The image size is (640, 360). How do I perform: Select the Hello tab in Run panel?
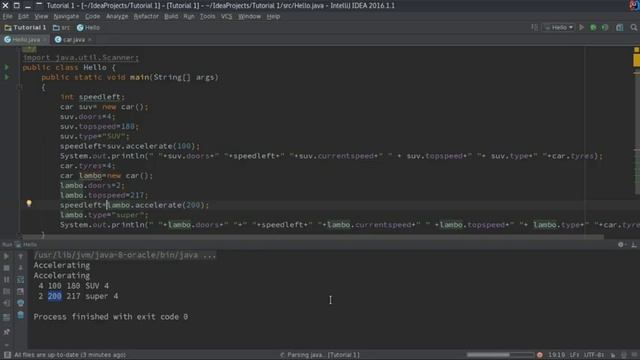[x=26, y=244]
